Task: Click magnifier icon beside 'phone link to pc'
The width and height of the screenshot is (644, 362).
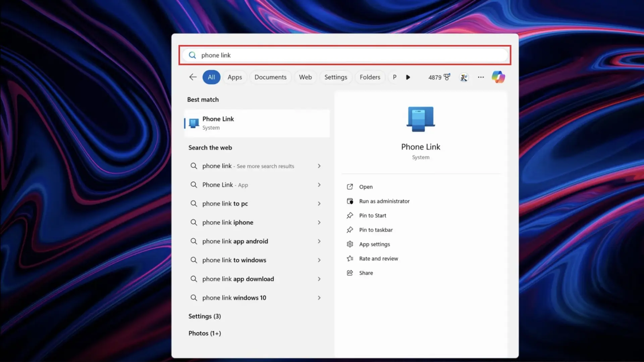Action: (194, 203)
